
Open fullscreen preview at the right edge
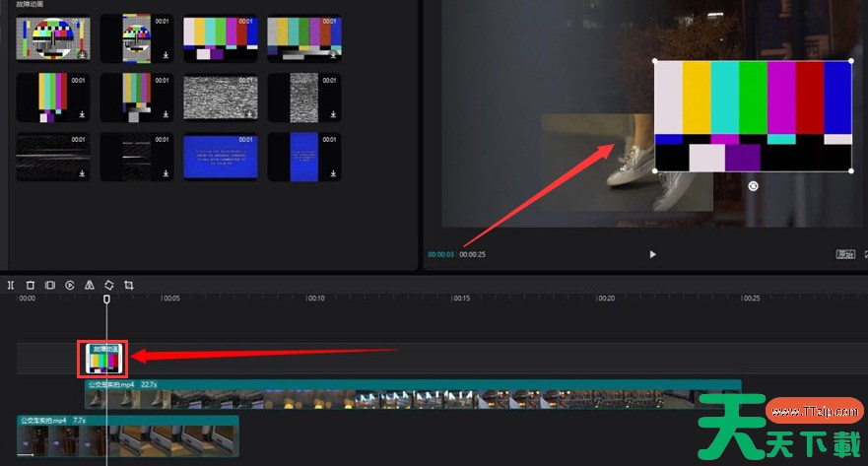[864, 254]
